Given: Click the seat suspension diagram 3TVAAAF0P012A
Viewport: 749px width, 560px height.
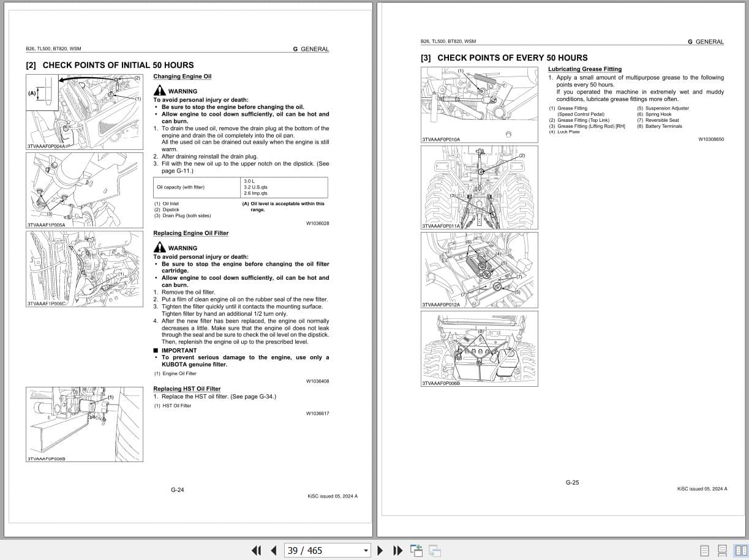Looking at the screenshot, I should 480,270.
